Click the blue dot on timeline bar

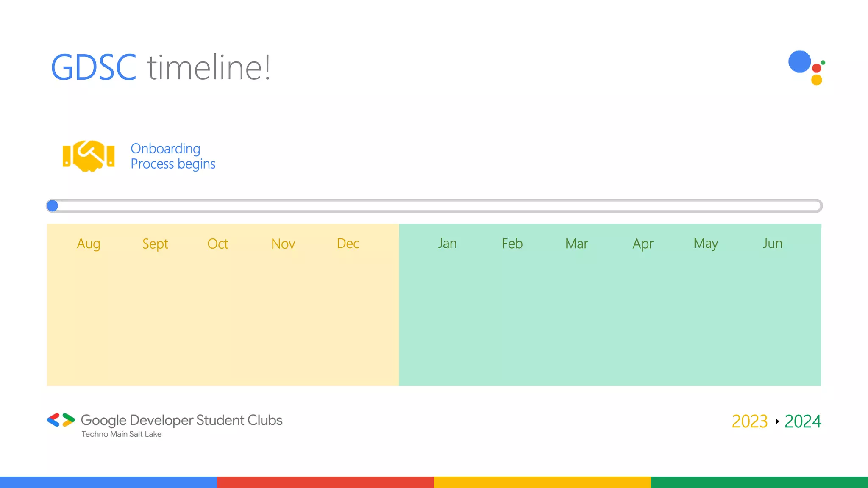(x=53, y=206)
